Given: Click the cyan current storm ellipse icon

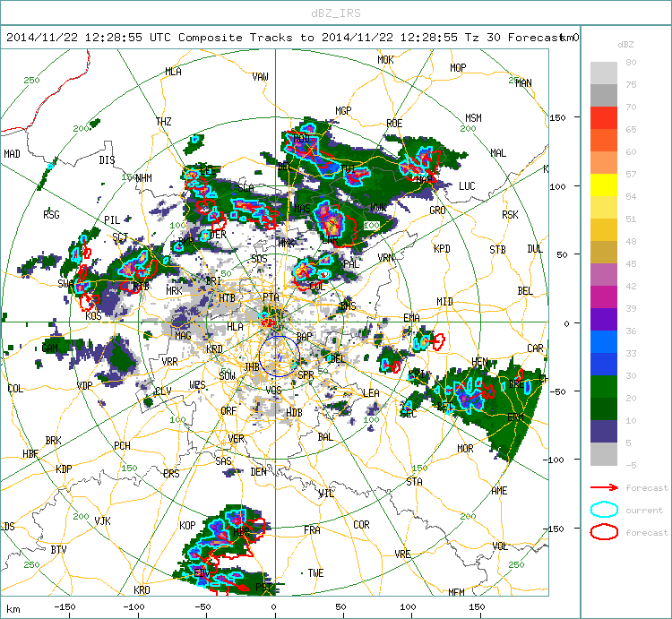Looking at the screenshot, I should (x=604, y=510).
